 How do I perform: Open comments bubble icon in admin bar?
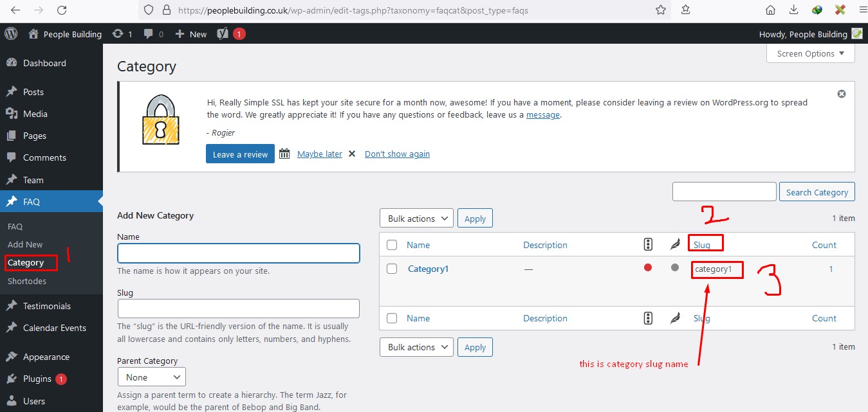tap(153, 34)
